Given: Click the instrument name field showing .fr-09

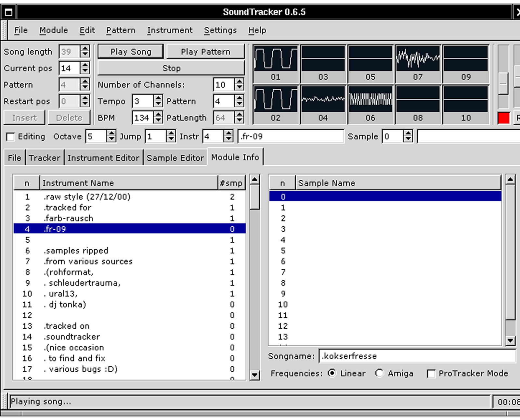Looking at the screenshot, I should pos(291,136).
